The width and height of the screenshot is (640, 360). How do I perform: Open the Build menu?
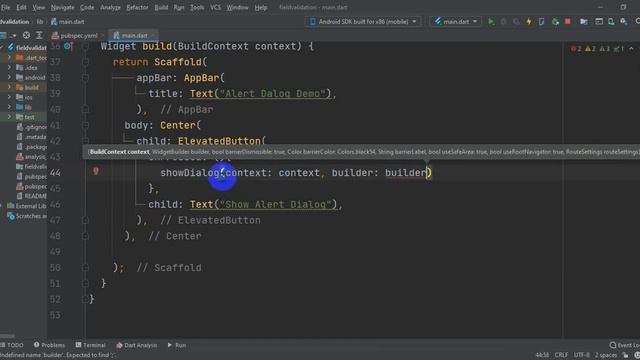coord(161,7)
